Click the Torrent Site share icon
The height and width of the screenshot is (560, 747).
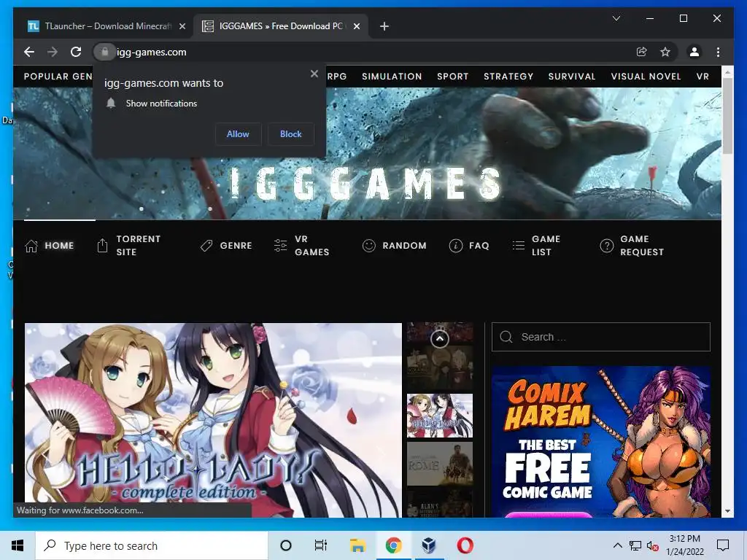click(102, 245)
